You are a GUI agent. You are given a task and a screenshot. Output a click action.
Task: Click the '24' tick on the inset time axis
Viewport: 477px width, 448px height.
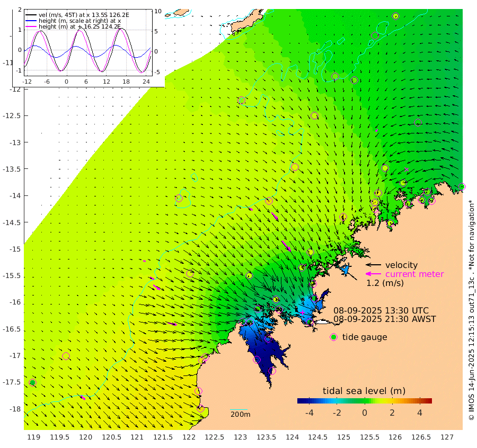(x=146, y=82)
